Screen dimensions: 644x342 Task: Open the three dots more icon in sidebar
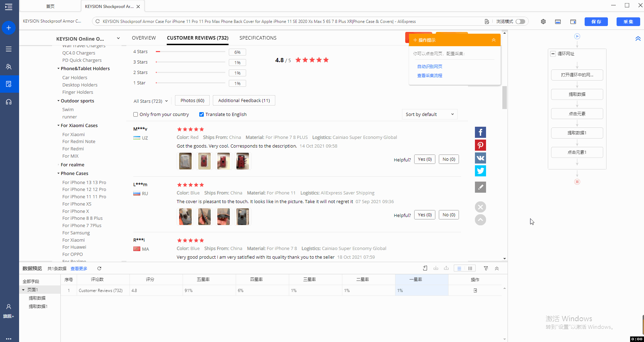point(9,339)
